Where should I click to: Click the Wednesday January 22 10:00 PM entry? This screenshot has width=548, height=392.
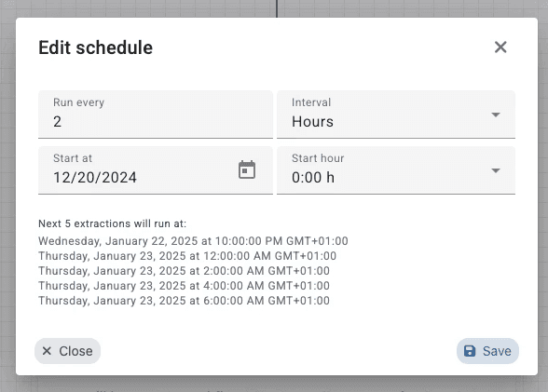[x=193, y=241]
